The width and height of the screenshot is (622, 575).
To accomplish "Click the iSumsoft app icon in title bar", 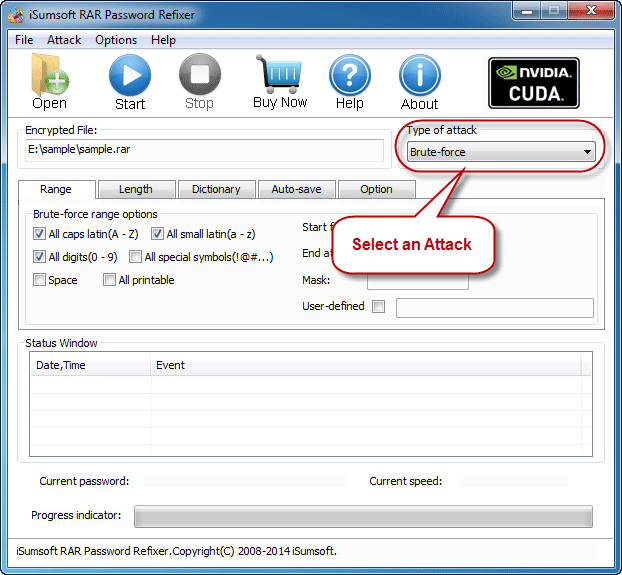I will [x=16, y=15].
